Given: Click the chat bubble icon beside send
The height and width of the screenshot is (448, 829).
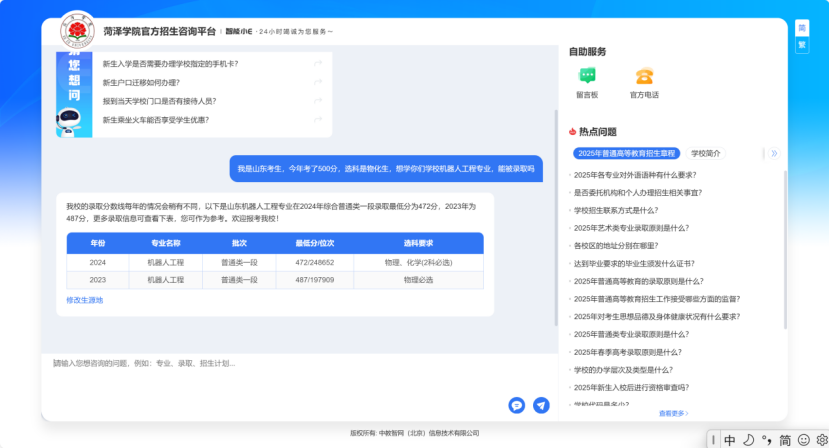Looking at the screenshot, I should click(517, 405).
